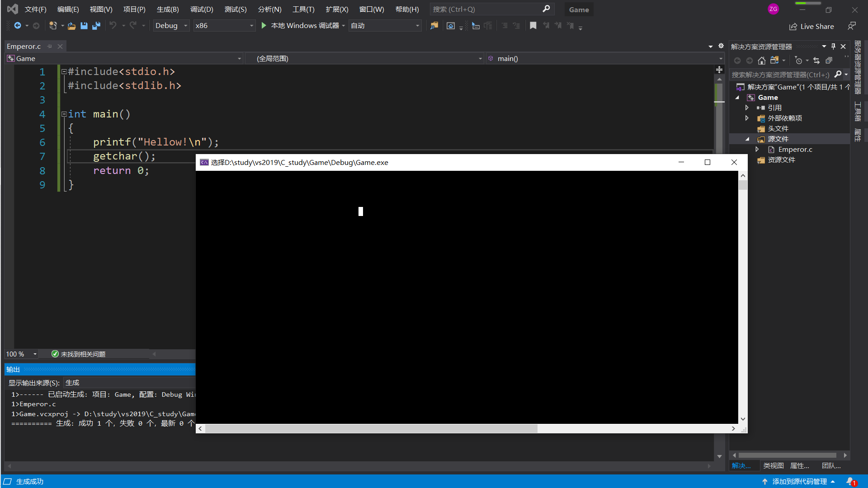Click the search magnifier in Solution Explorer
The image size is (868, 488).
tap(838, 75)
